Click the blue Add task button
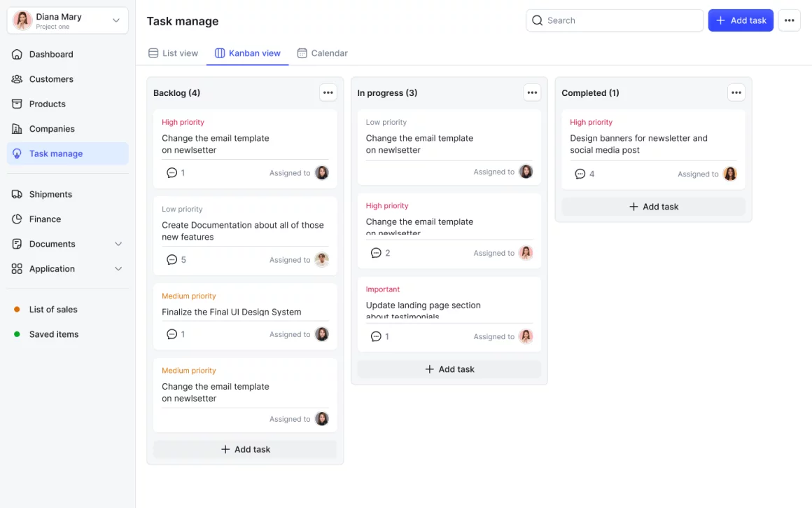 [x=741, y=20]
